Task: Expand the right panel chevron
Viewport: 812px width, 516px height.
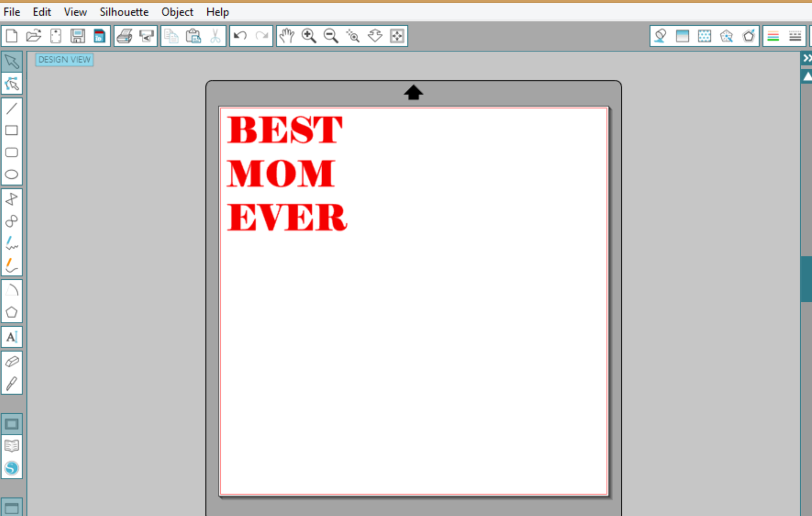Action: (807, 58)
